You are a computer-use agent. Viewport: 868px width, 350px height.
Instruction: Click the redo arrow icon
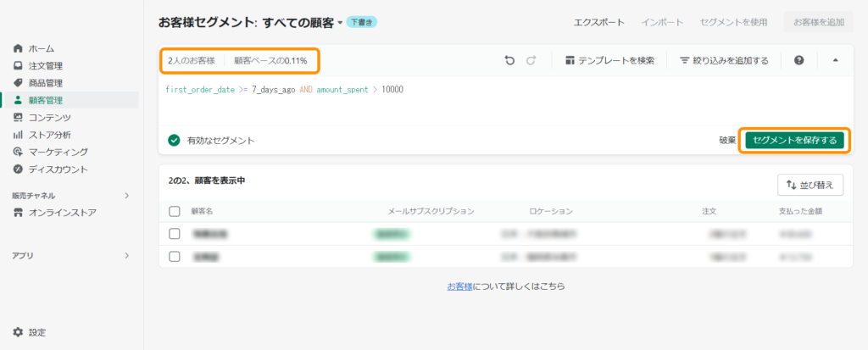coord(531,61)
